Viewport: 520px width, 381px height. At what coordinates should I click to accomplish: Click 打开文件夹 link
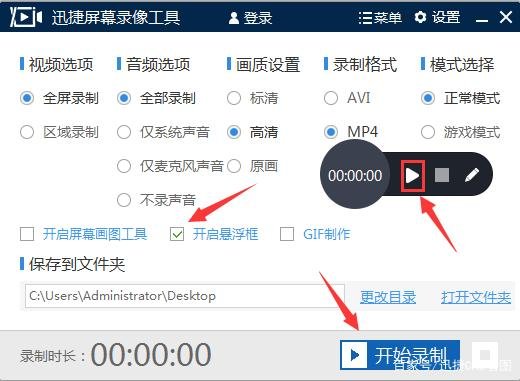(476, 297)
